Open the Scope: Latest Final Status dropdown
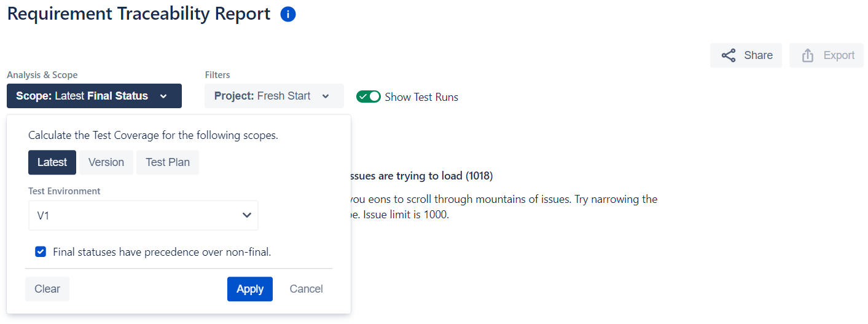The image size is (868, 324). [94, 96]
